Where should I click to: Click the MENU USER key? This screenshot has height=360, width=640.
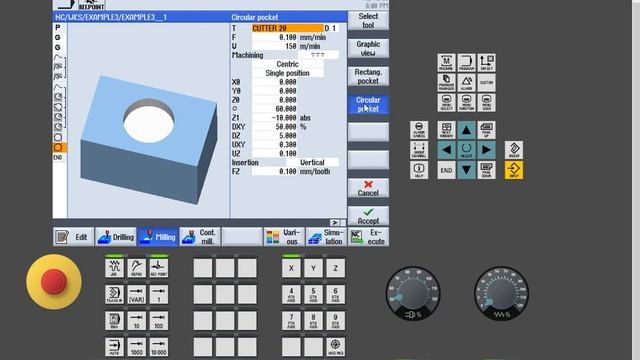click(486, 102)
